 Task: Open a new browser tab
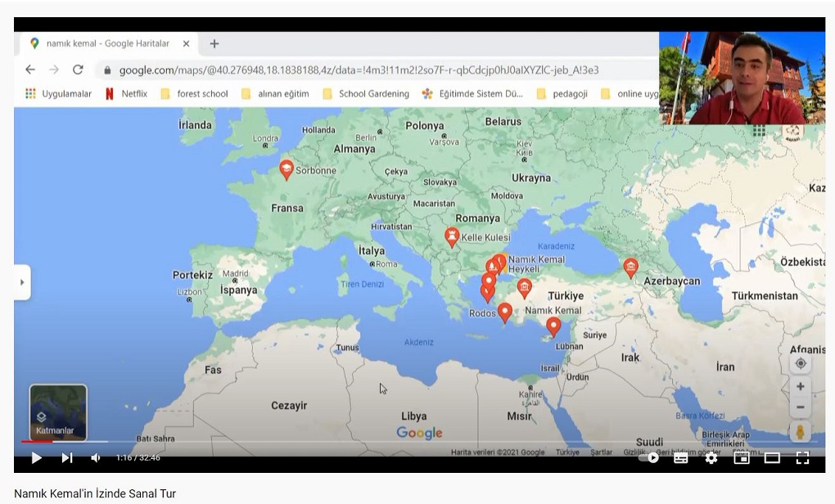pos(214,43)
